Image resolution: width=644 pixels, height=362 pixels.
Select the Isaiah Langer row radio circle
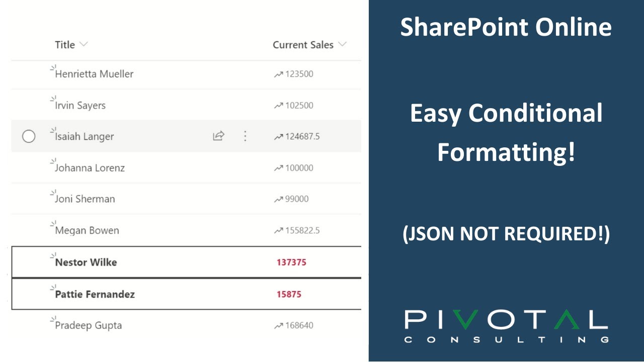click(29, 136)
